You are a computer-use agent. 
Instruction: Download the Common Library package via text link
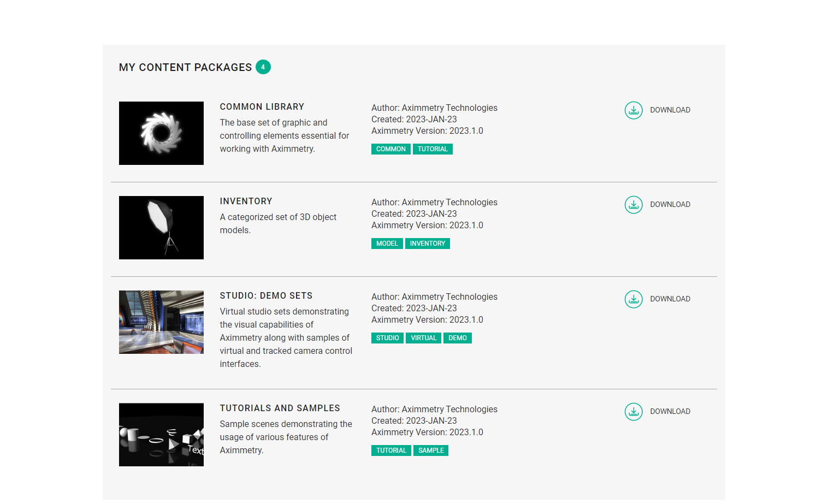pyautogui.click(x=670, y=110)
